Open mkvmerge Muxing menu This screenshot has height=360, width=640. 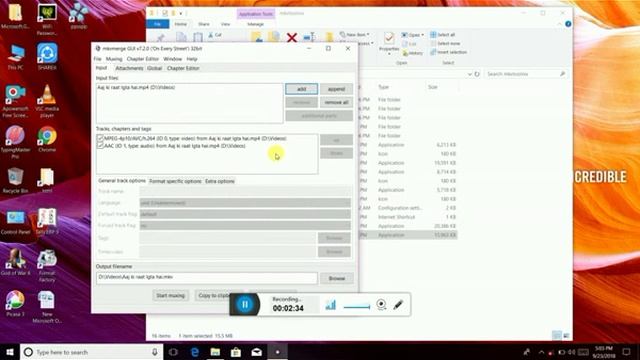[114, 59]
